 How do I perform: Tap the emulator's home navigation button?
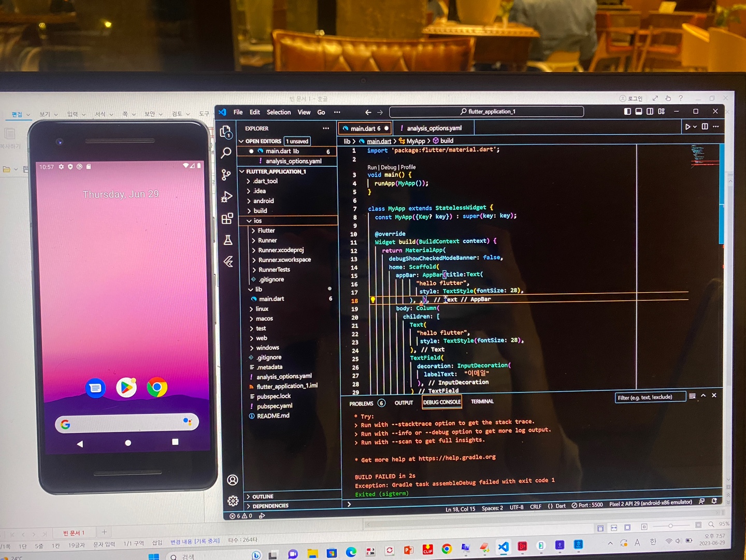[x=128, y=443]
